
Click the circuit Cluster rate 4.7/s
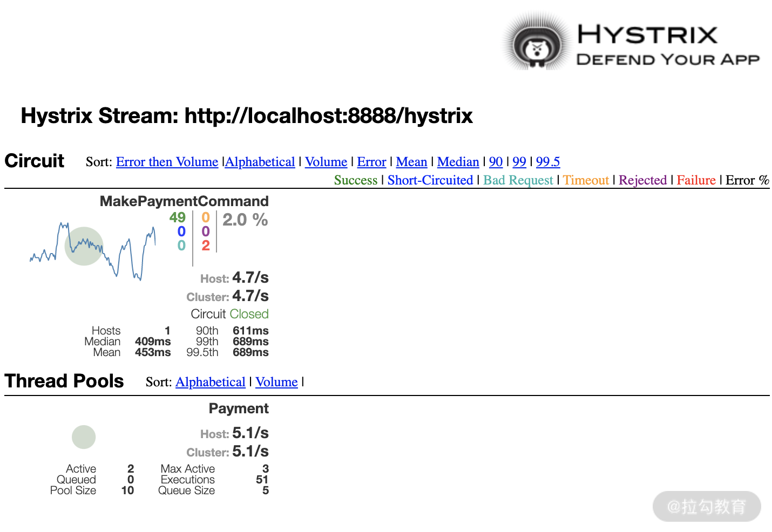(x=250, y=296)
